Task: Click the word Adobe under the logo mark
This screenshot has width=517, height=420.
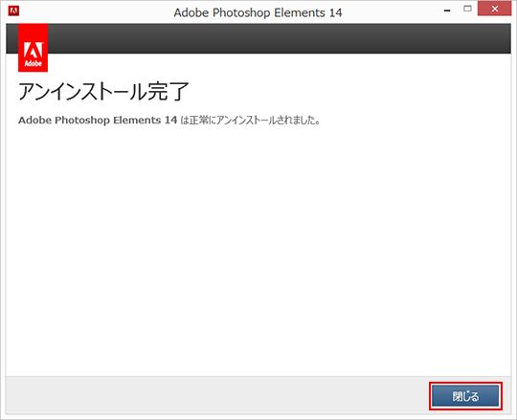Action: tap(33, 63)
